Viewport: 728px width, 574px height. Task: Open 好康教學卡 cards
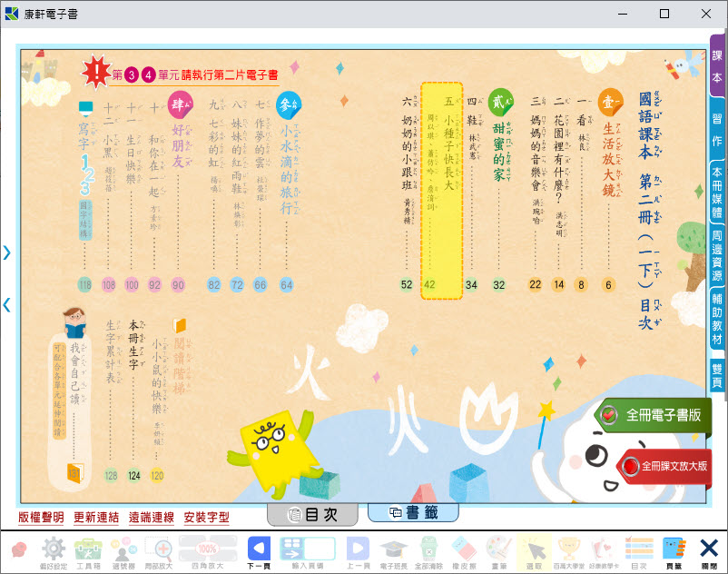[x=604, y=552]
